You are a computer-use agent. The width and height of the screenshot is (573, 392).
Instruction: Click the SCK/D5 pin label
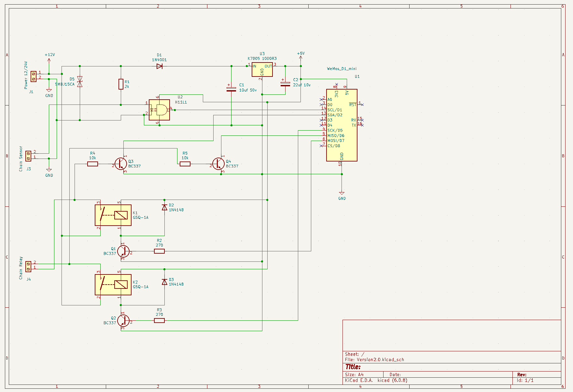335,130
